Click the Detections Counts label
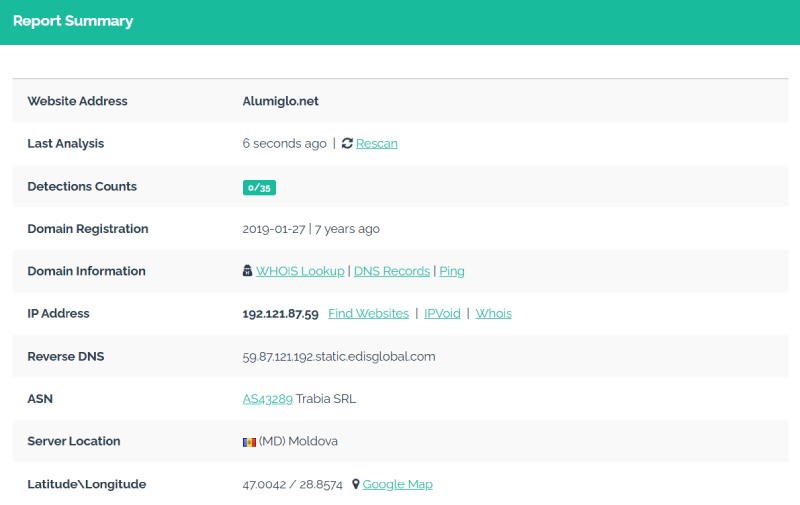The height and width of the screenshot is (505, 800). click(x=82, y=186)
